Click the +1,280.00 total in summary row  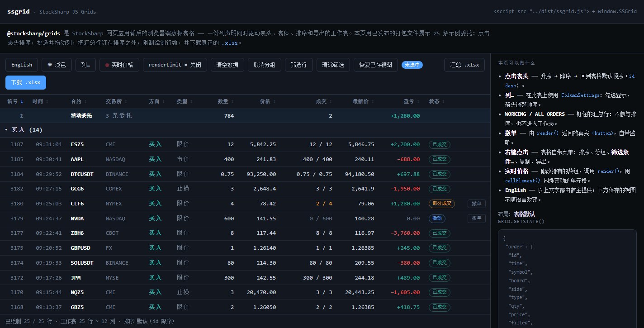coord(405,116)
